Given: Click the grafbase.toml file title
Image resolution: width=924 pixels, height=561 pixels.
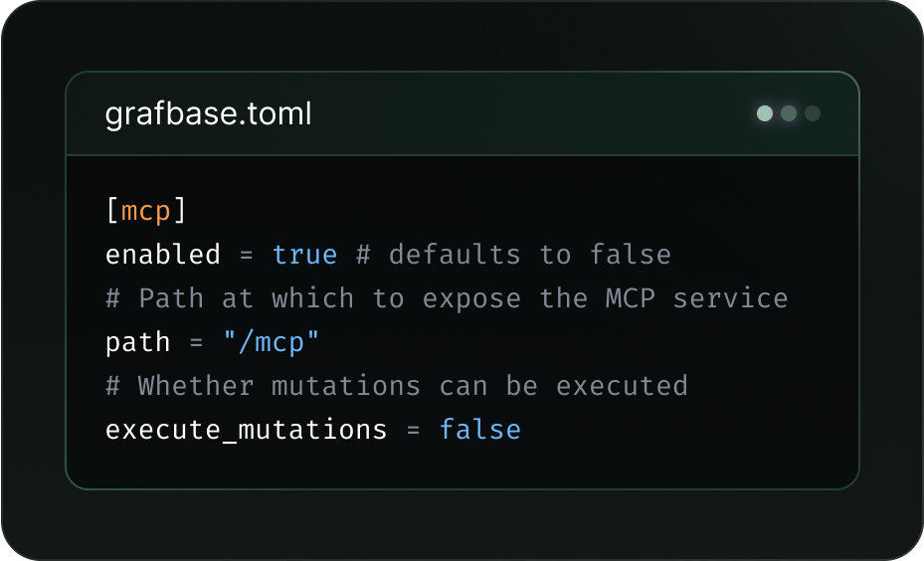Looking at the screenshot, I should tap(208, 114).
